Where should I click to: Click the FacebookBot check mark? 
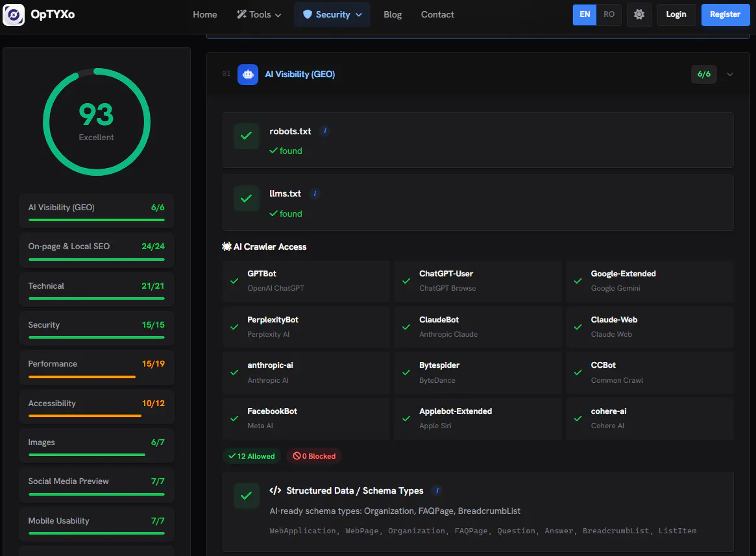[234, 418]
